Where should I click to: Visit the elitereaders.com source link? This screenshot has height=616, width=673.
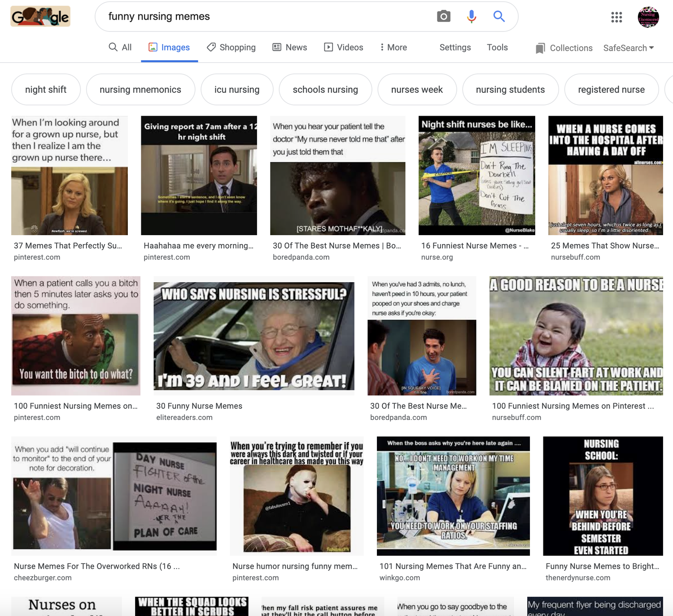[x=184, y=418]
